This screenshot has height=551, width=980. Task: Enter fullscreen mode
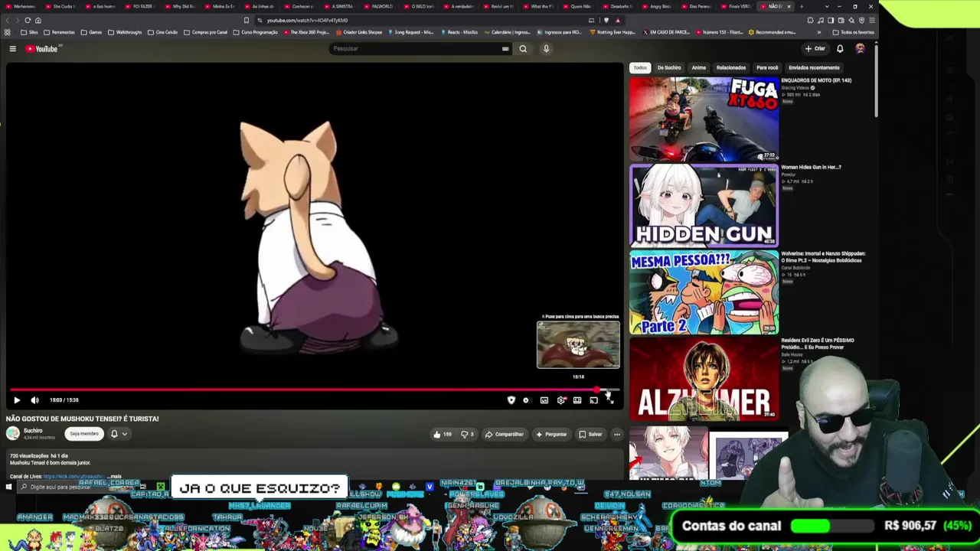coord(610,399)
